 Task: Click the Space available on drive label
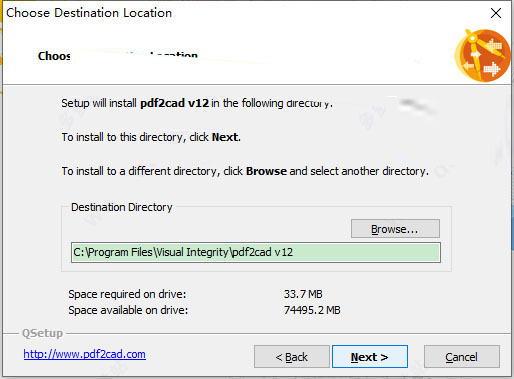click(x=128, y=310)
